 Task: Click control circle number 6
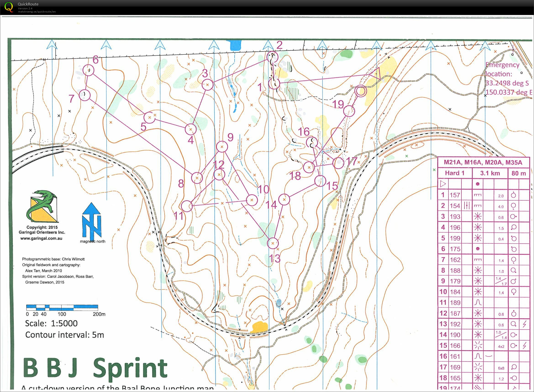89,70
